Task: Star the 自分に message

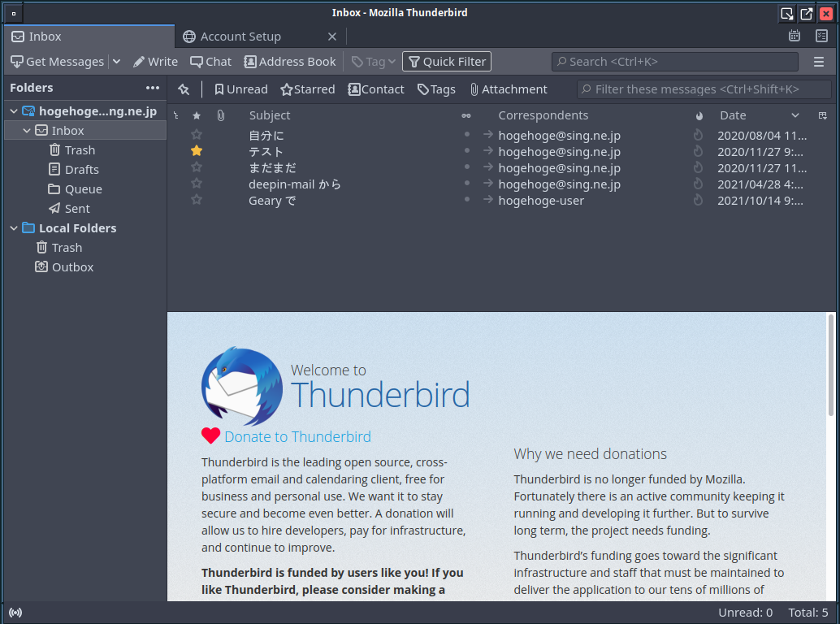Action: pyautogui.click(x=197, y=134)
